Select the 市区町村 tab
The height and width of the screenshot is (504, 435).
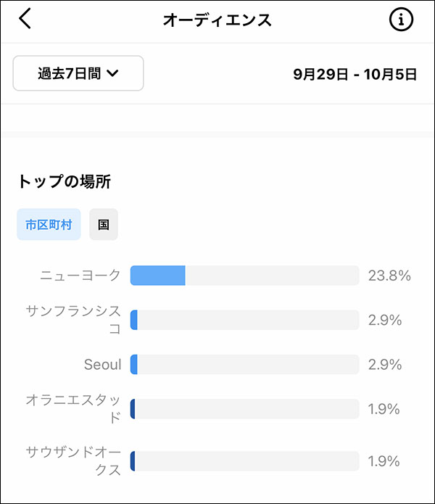[x=49, y=224]
